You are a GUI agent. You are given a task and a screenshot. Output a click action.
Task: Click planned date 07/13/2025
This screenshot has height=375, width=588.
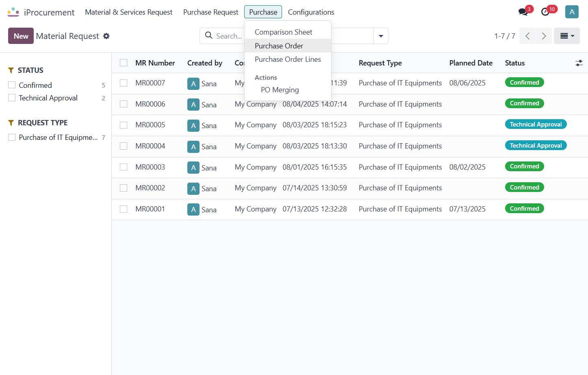pos(467,209)
